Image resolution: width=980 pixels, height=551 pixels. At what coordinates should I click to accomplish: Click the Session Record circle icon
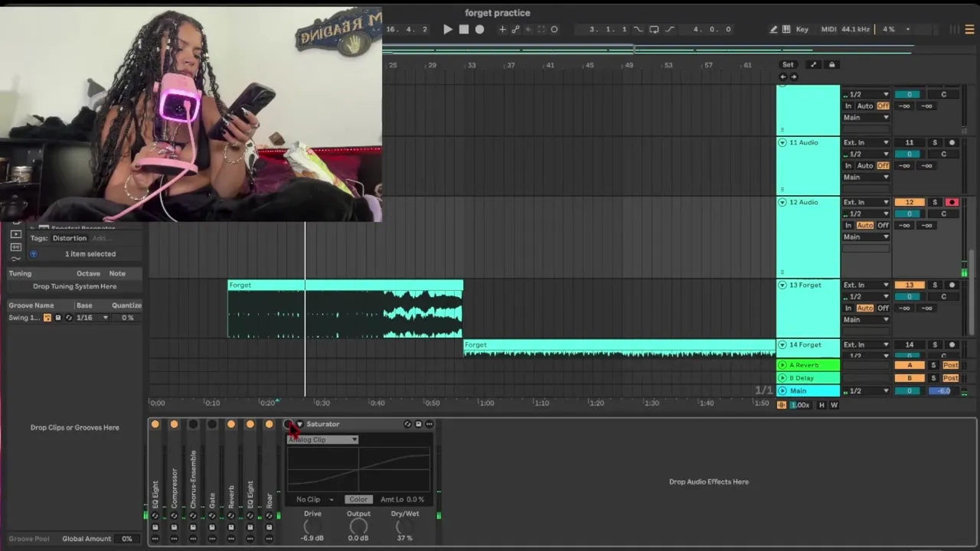point(554,29)
